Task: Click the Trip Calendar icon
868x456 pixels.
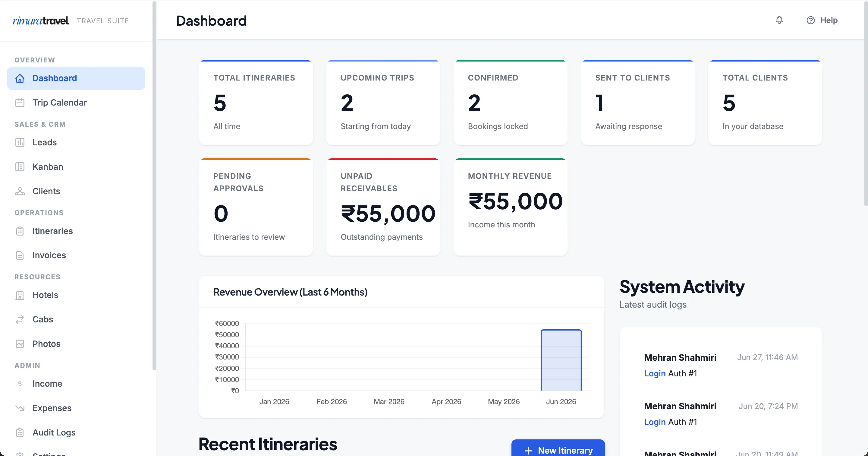Action: [x=20, y=103]
